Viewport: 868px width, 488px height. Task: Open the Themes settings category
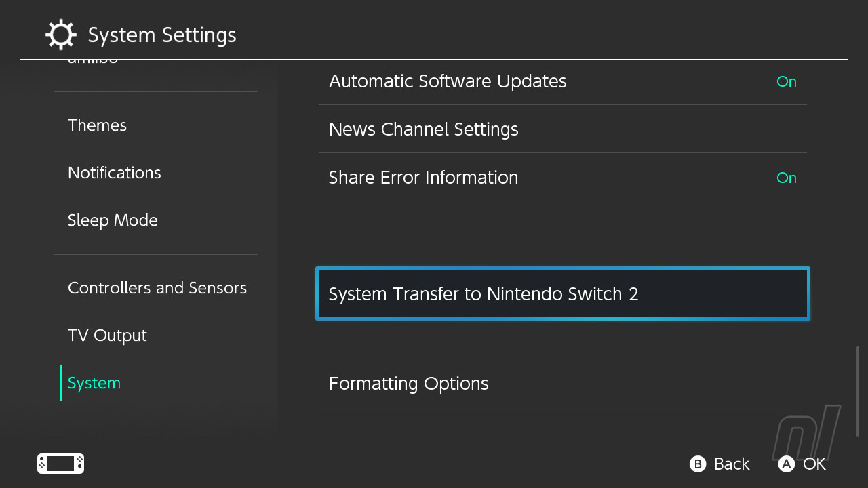[97, 125]
